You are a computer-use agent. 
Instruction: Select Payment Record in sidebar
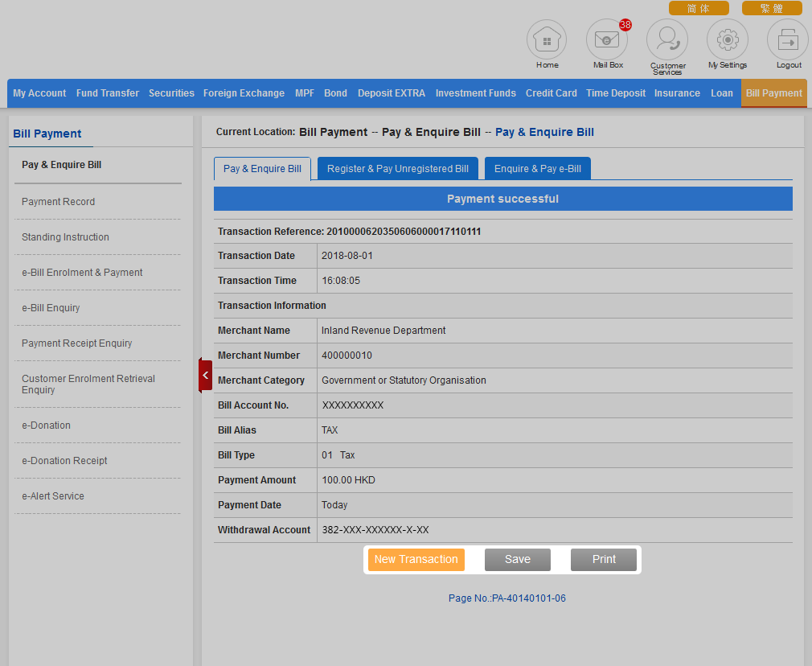click(58, 202)
